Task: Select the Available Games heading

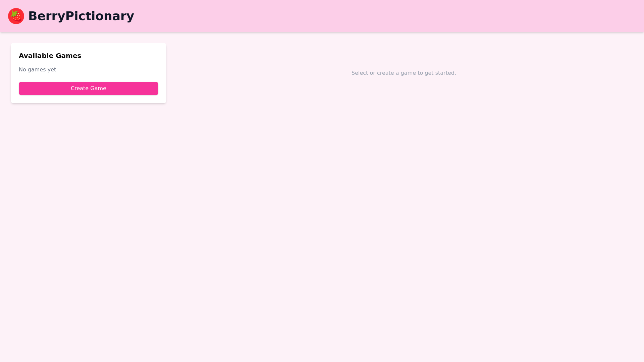Action: (50, 56)
